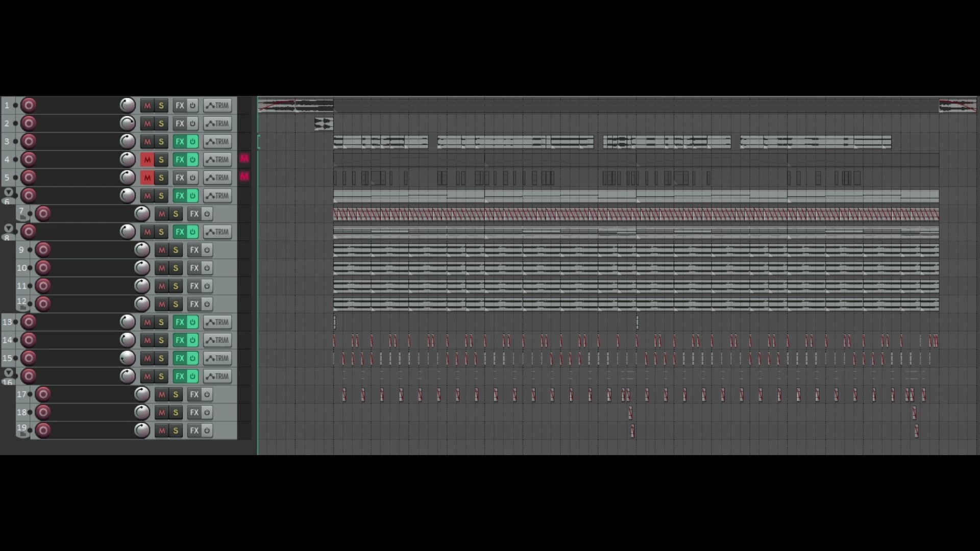
Task: Click the record arm icon on track 19
Action: [43, 431]
